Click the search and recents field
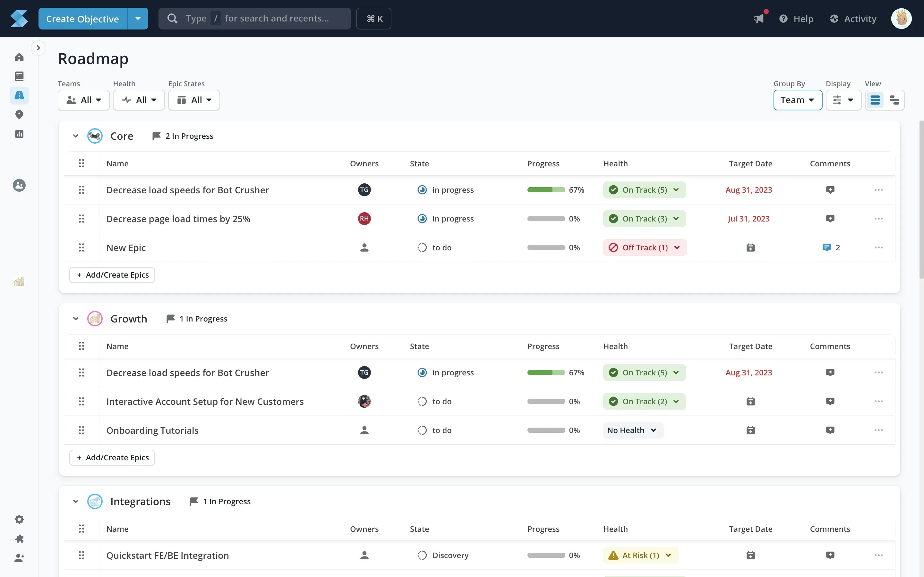 (x=255, y=18)
